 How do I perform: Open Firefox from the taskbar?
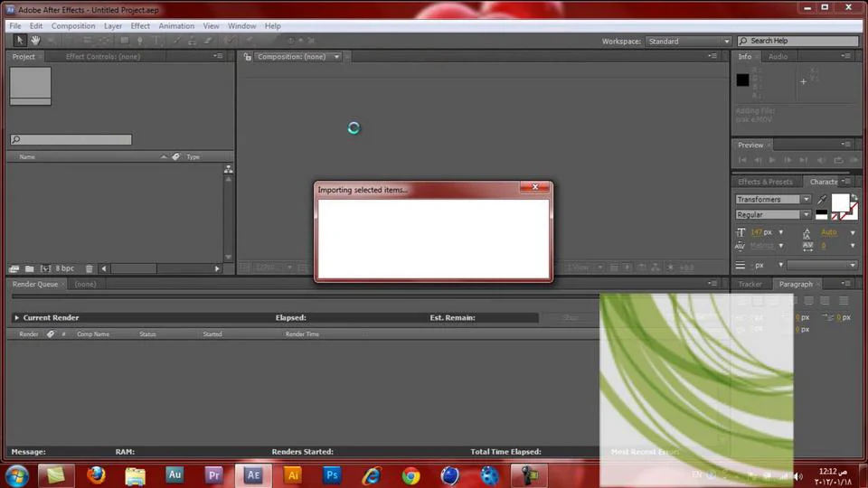coord(96,474)
